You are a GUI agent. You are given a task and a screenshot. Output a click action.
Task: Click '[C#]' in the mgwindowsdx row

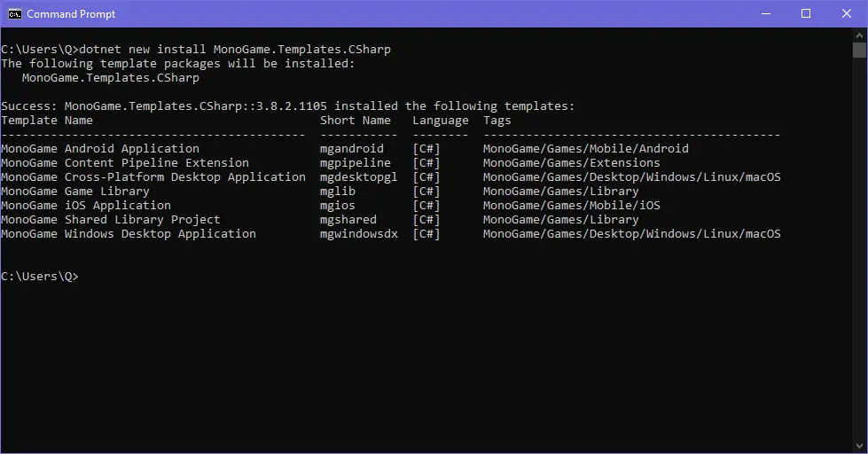[426, 234]
